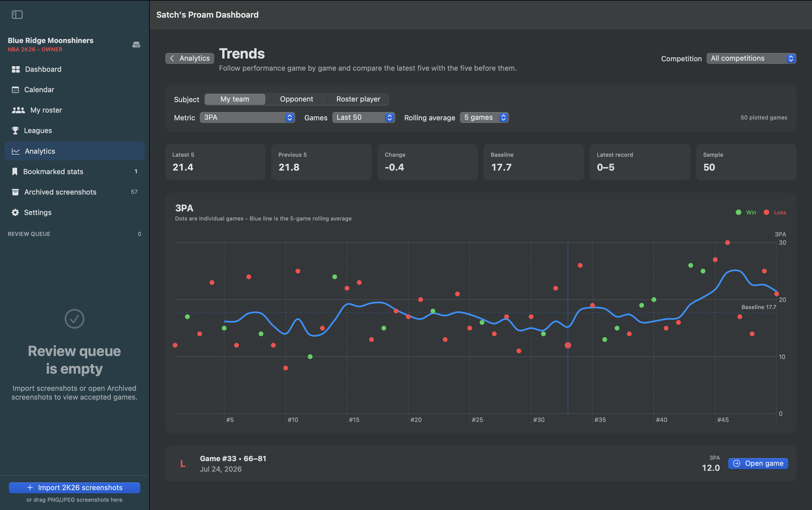812x510 pixels.
Task: Open Archived screenshots page
Action: pyautogui.click(x=75, y=192)
